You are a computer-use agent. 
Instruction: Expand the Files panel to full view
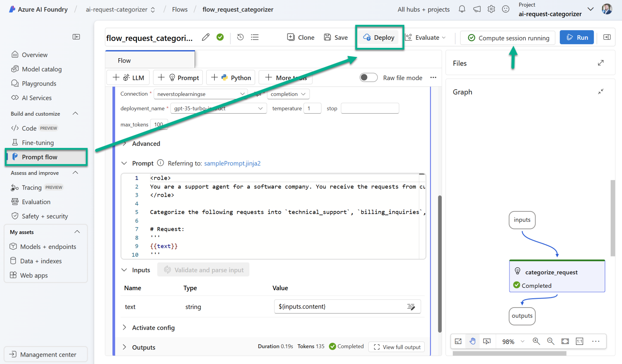(601, 63)
